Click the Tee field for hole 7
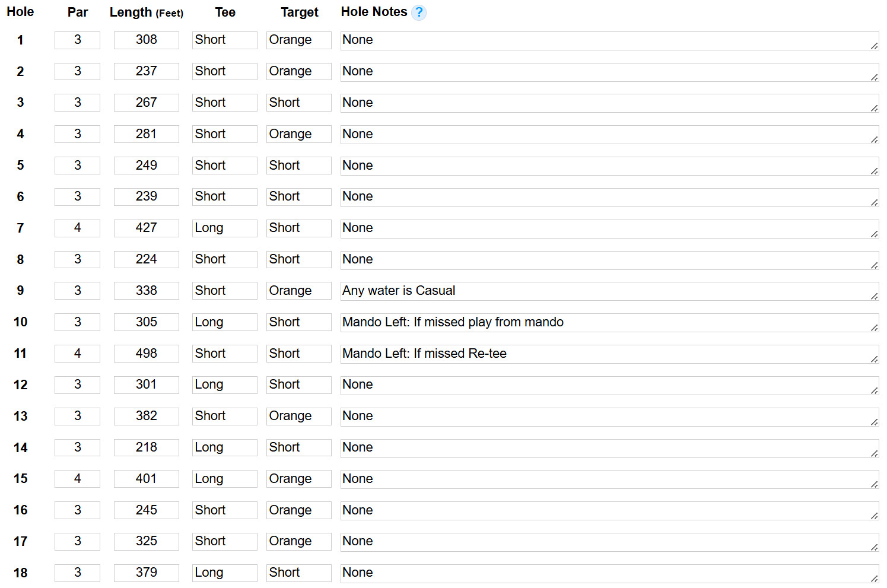887x588 pixels. click(225, 228)
